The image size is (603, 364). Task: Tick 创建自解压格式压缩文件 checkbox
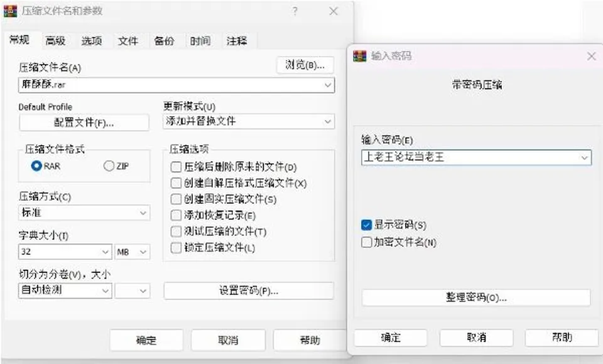(176, 183)
